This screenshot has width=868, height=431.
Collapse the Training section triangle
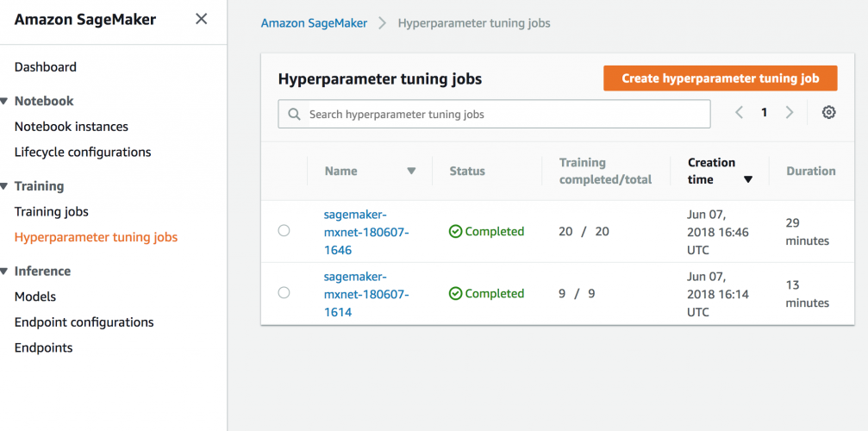click(x=3, y=186)
